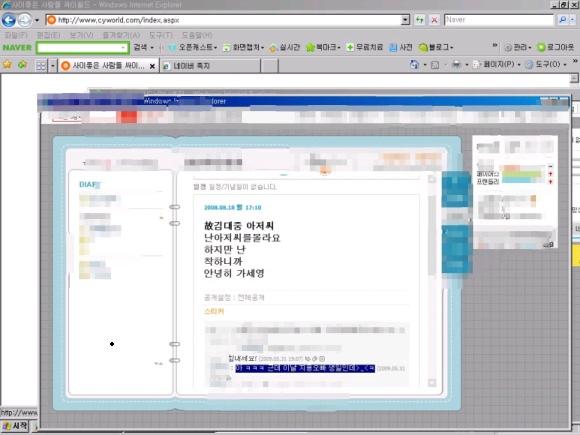Close the 사이좋은 사람들 싸이월드 tab

click(152, 66)
